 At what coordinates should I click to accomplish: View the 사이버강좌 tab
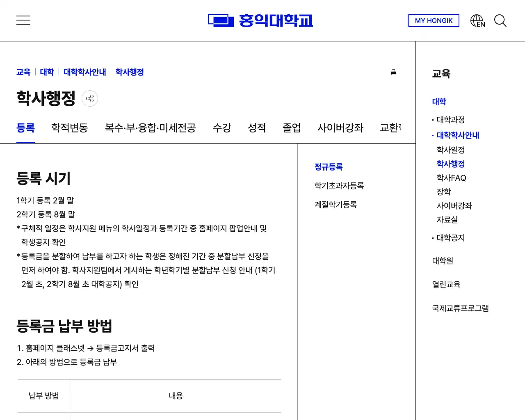click(340, 128)
